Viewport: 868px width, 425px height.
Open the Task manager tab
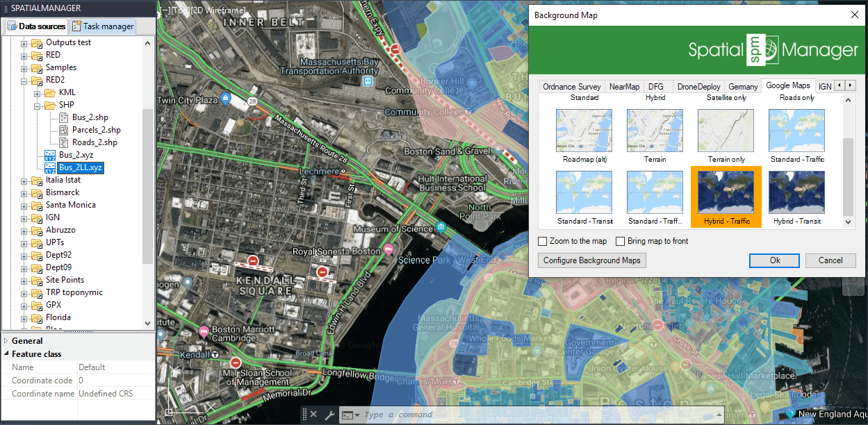pyautogui.click(x=103, y=26)
